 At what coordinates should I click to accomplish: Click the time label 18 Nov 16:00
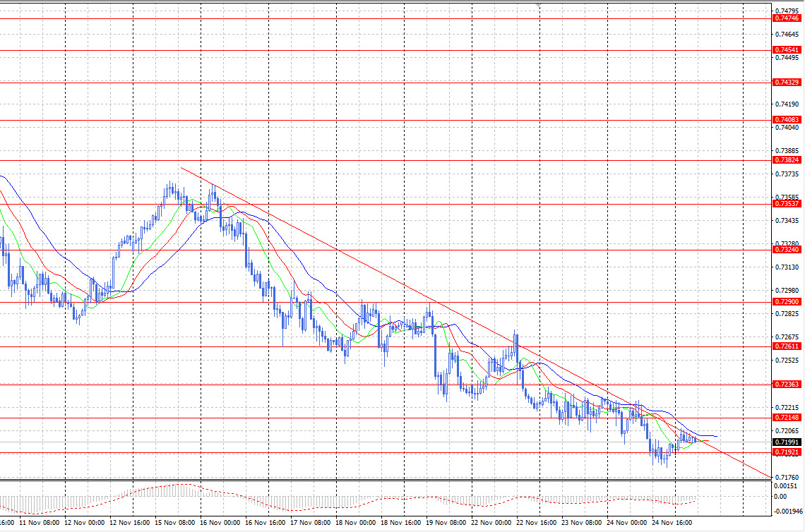click(400, 523)
